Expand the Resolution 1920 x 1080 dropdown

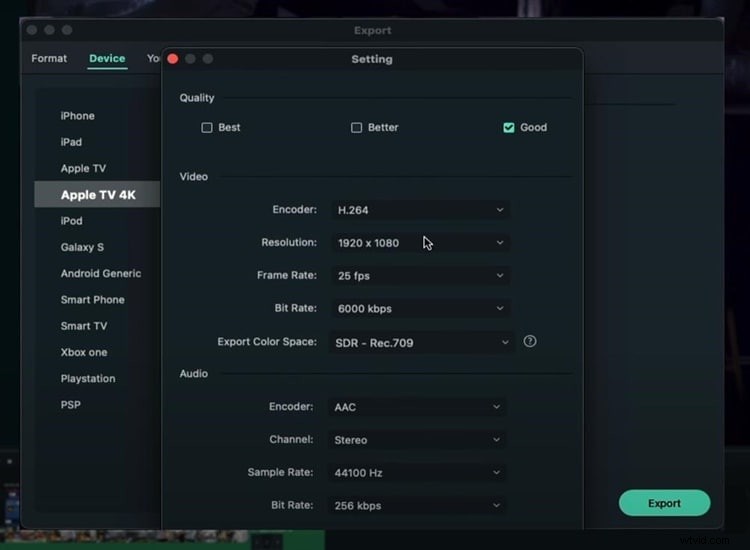coord(419,243)
